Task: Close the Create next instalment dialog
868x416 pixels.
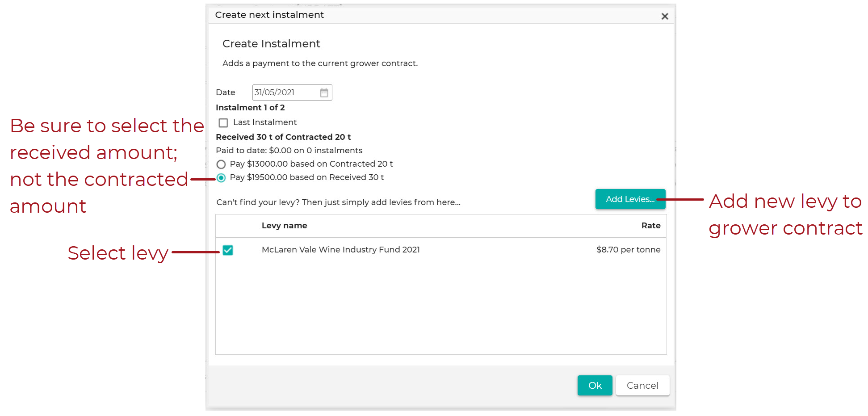Action: pos(665,17)
